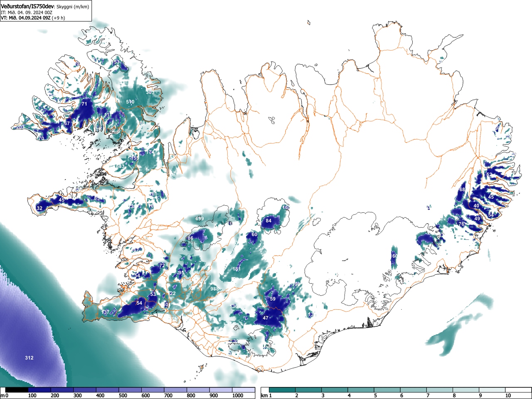
Task: Click the 40 value in the Eastfjords
Action: click(x=476, y=206)
